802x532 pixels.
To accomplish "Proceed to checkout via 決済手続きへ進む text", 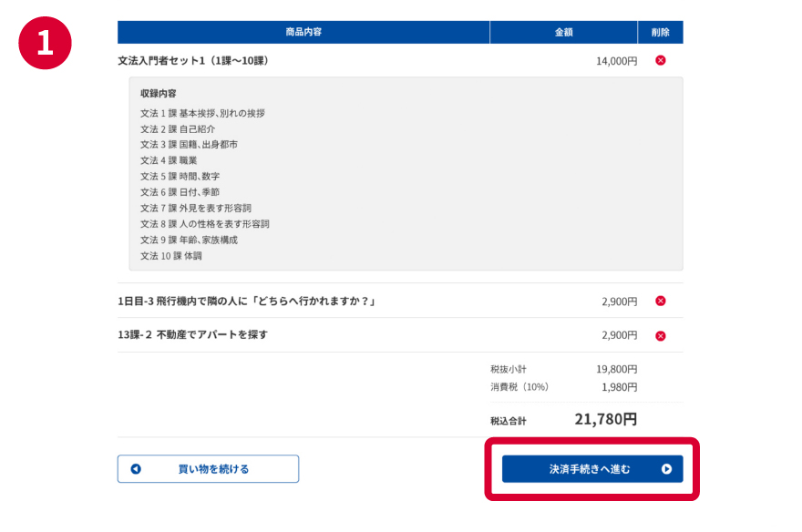I will click(x=589, y=469).
